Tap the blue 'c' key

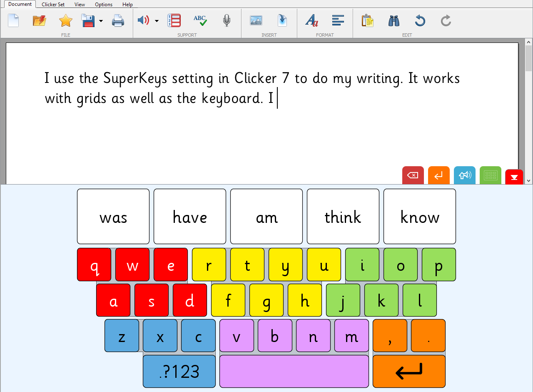[198, 336]
